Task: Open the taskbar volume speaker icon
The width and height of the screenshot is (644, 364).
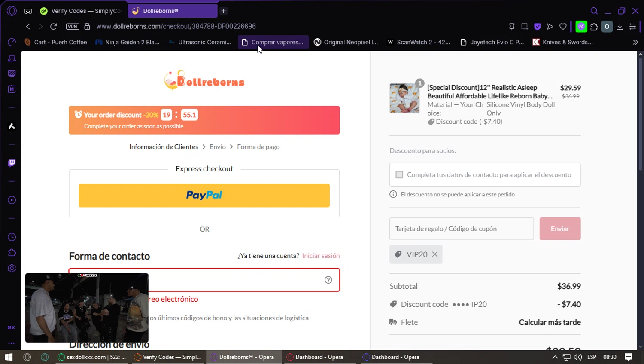Action: point(578,357)
